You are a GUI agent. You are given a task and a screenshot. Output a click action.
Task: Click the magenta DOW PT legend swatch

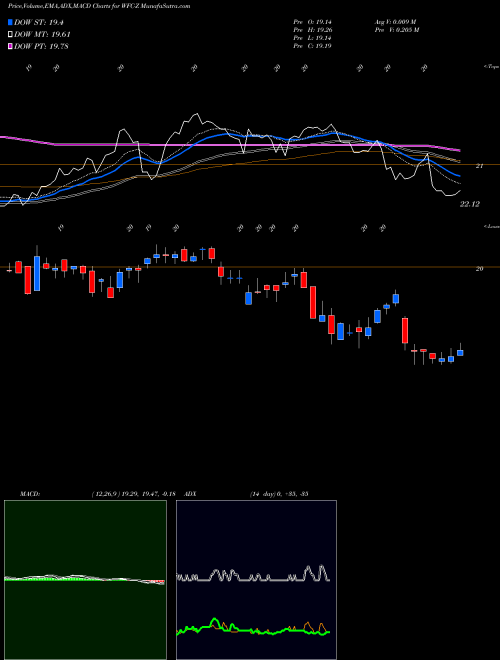tap(10, 46)
